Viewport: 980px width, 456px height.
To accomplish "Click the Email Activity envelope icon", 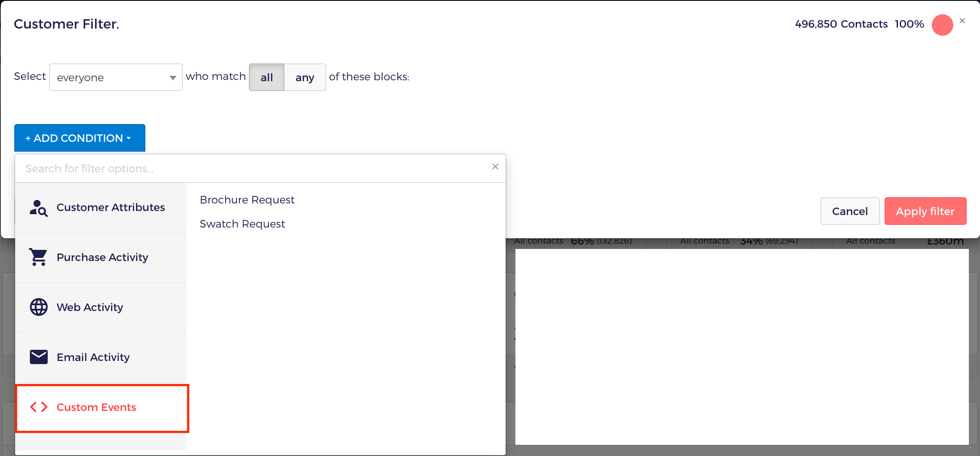I will (x=39, y=357).
